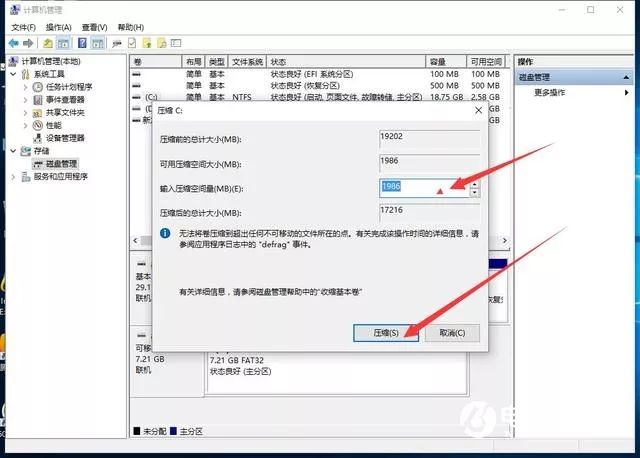Click the 1986 available shrink field

(429, 164)
